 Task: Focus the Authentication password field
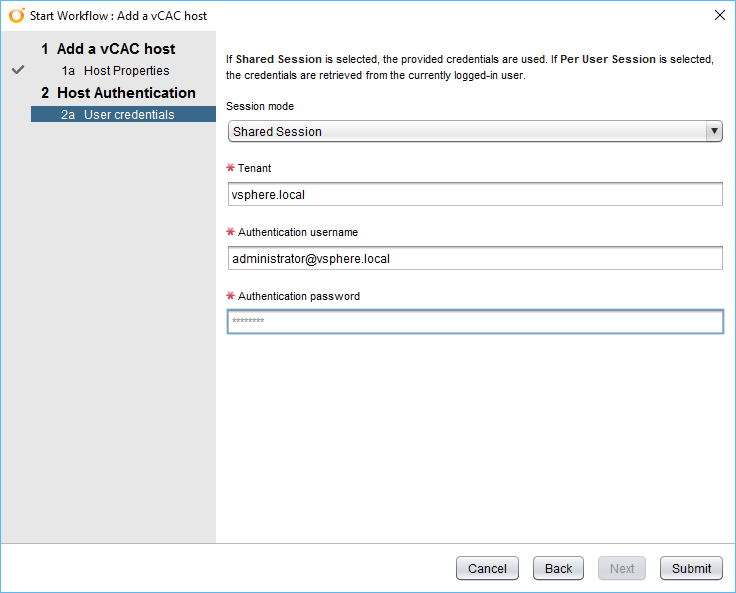474,321
